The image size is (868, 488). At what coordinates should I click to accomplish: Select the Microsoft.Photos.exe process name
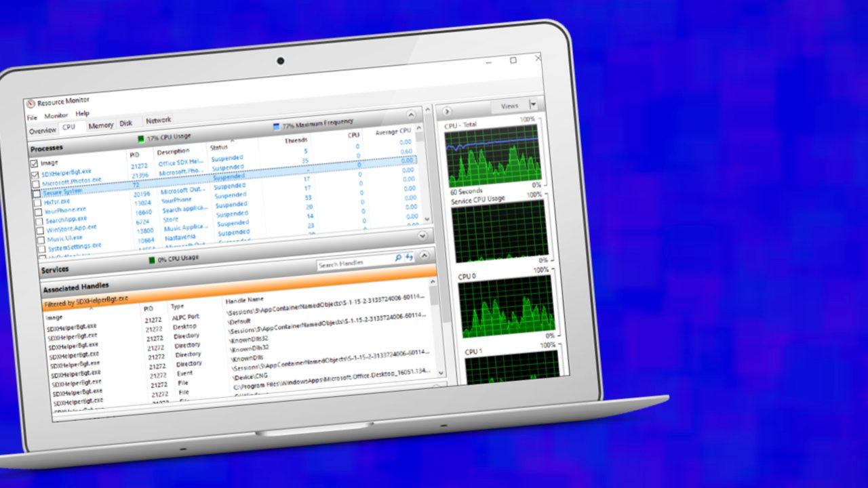point(71,181)
